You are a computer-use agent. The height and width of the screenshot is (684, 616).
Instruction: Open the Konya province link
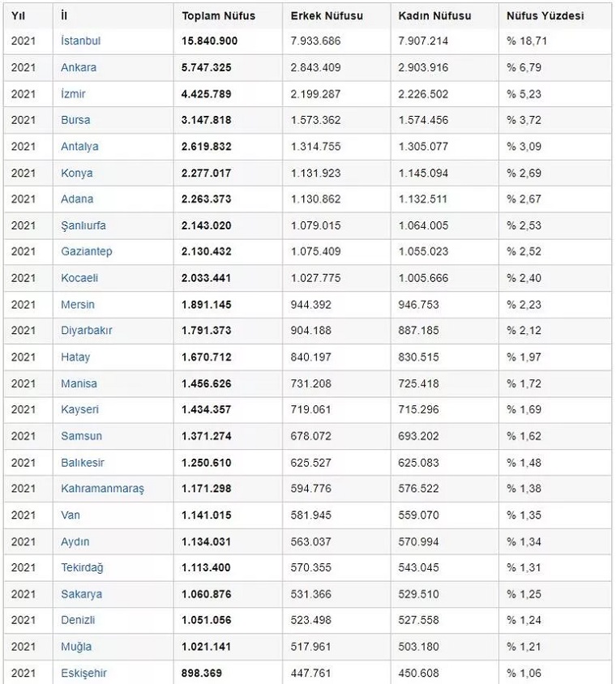77,173
